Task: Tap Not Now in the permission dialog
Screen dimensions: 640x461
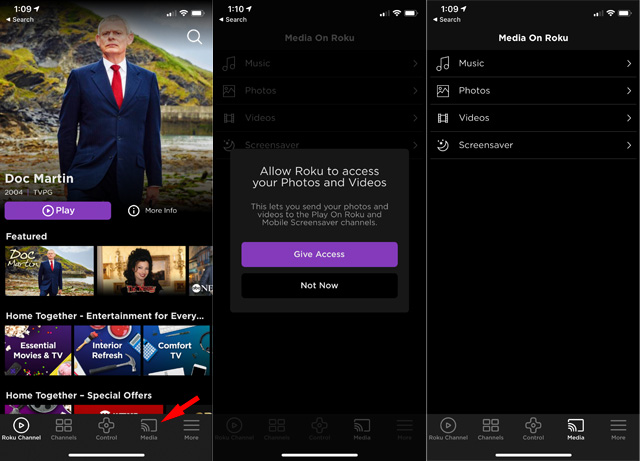Action: click(319, 285)
